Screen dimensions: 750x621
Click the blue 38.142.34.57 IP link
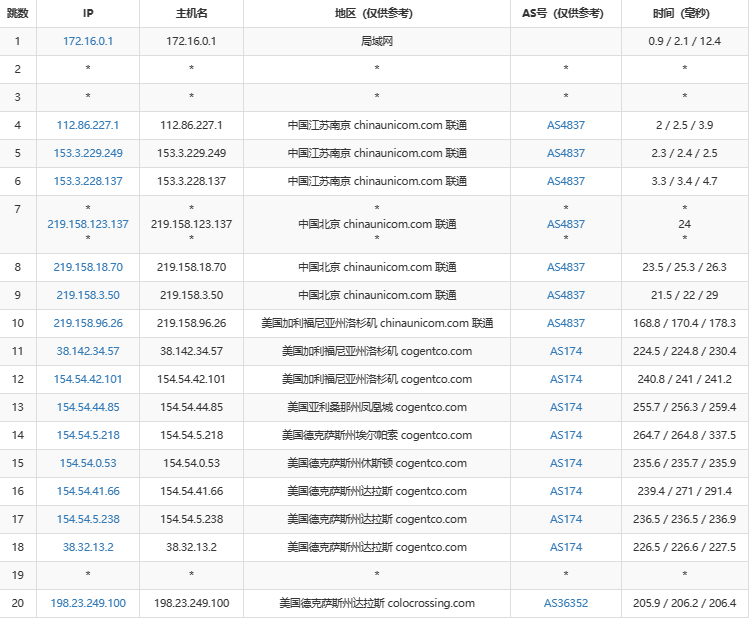tap(88, 351)
